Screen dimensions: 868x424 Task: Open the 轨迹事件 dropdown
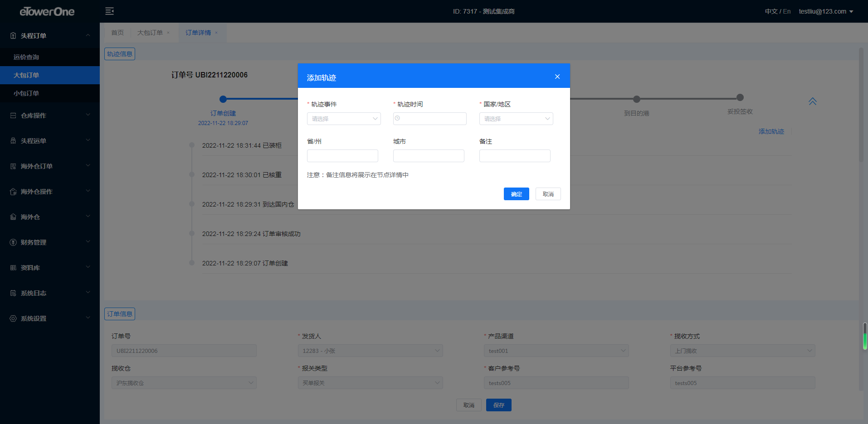[343, 119]
